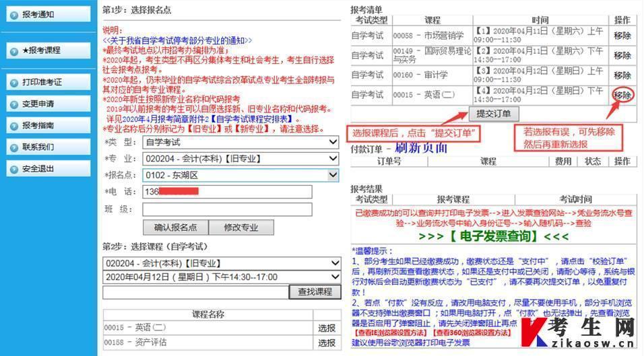Go to 打印准考证 in sidebar
Image resolution: width=644 pixels, height=356 pixels.
click(49, 82)
